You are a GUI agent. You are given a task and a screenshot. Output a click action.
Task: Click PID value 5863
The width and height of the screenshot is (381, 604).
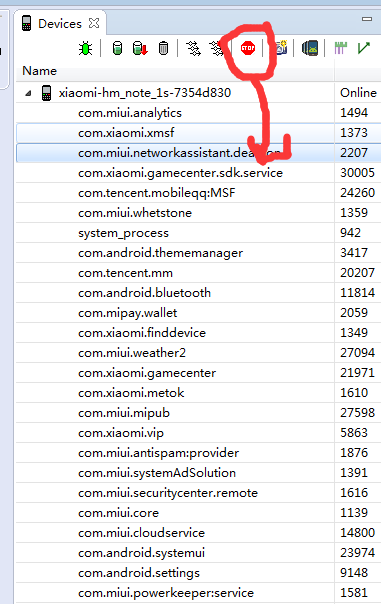(354, 433)
